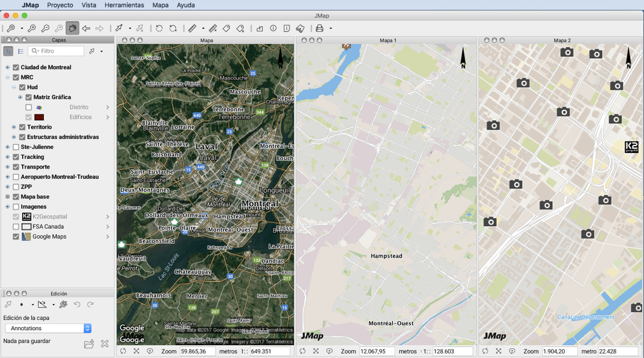This screenshot has width=644, height=358.
Task: Click the undo icon in Edición panel
Action: click(77, 304)
